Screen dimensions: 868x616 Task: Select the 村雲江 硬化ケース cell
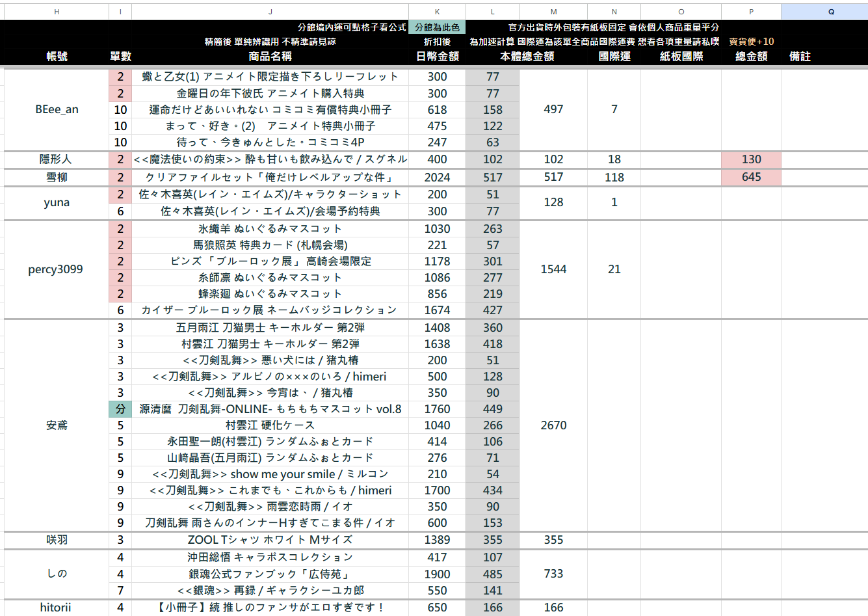tap(270, 425)
